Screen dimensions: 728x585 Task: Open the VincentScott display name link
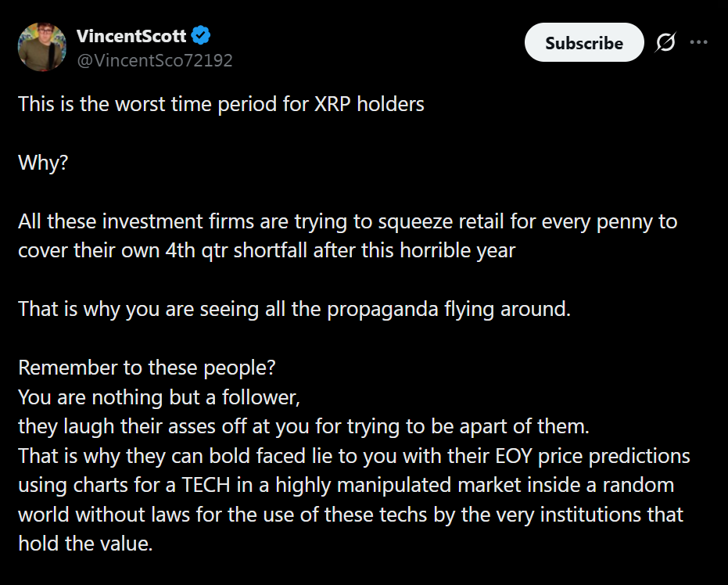pos(132,36)
